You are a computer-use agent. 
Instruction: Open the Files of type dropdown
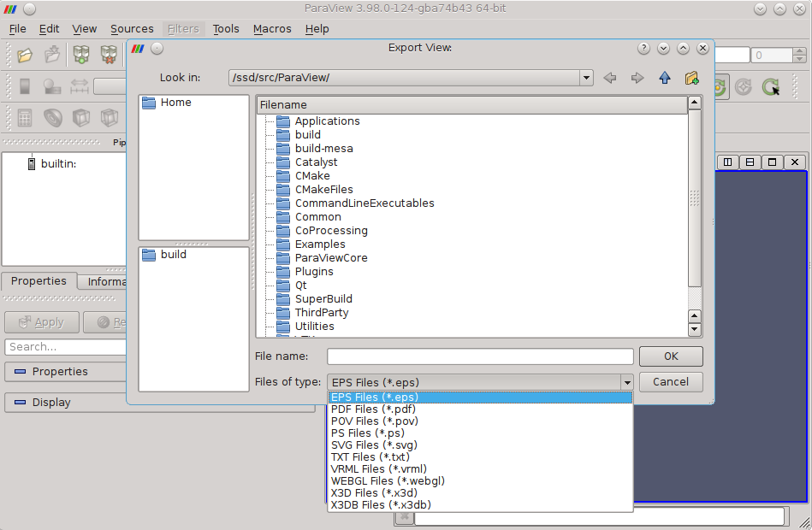click(627, 382)
